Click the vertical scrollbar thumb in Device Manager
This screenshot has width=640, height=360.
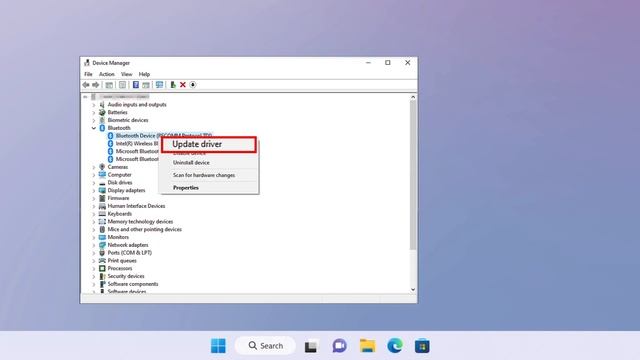click(413, 176)
